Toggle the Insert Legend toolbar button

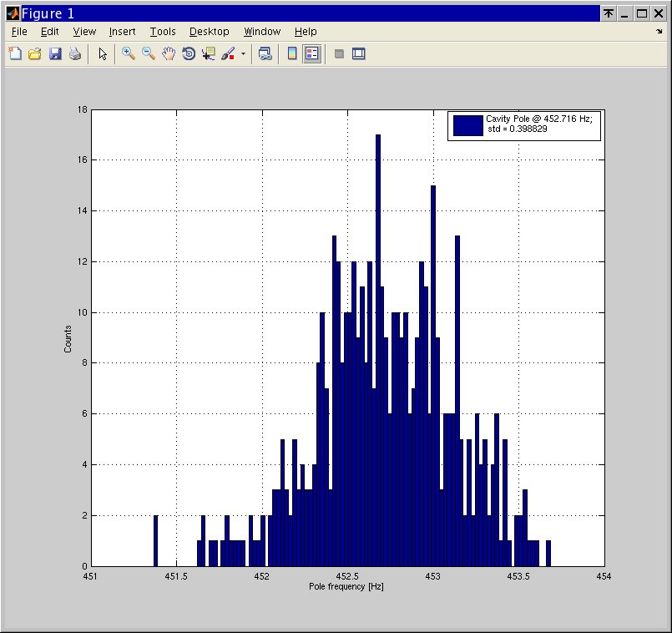coord(312,53)
